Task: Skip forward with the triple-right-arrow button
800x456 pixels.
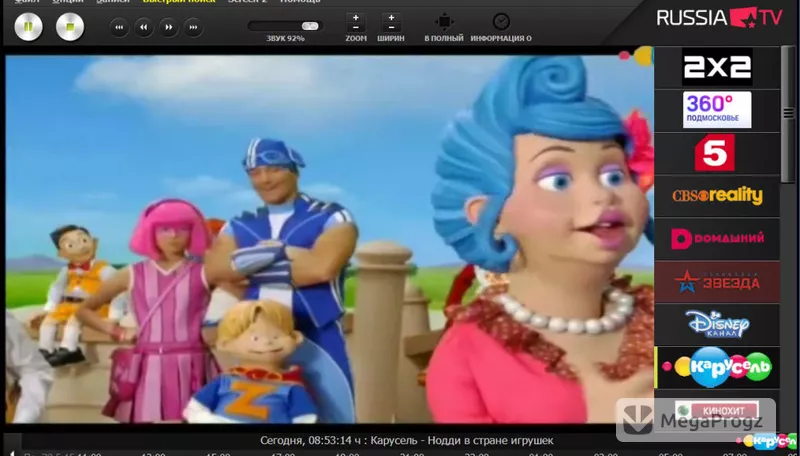Action: (x=193, y=28)
